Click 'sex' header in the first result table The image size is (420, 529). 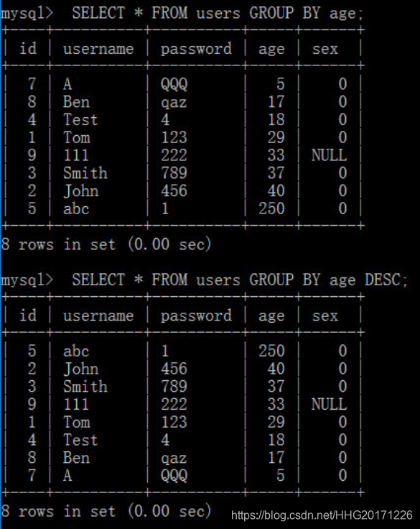(325, 50)
